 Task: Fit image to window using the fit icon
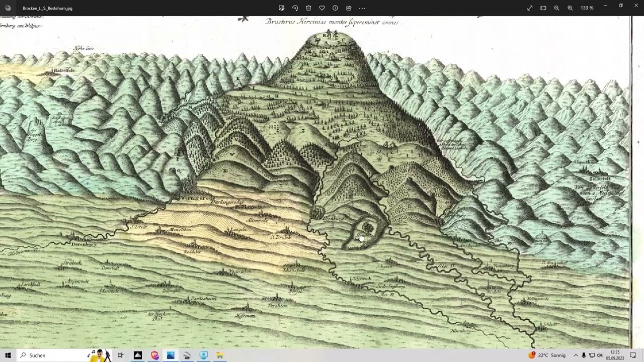click(x=543, y=8)
